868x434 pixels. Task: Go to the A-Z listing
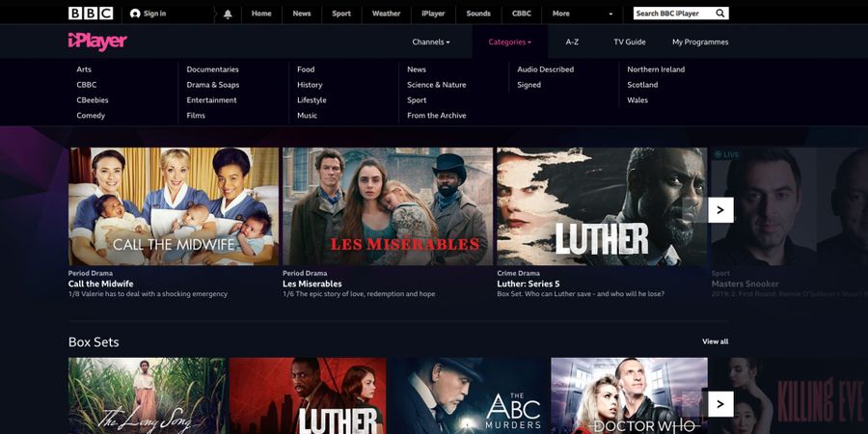pyautogui.click(x=572, y=42)
